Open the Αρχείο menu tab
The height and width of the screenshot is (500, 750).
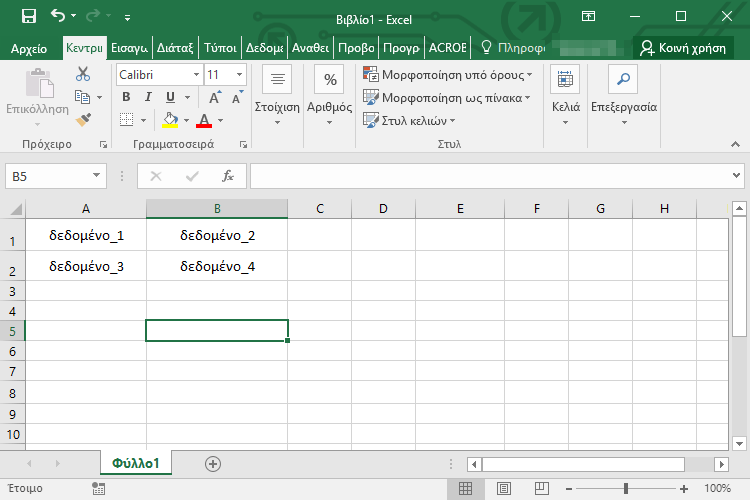28,47
